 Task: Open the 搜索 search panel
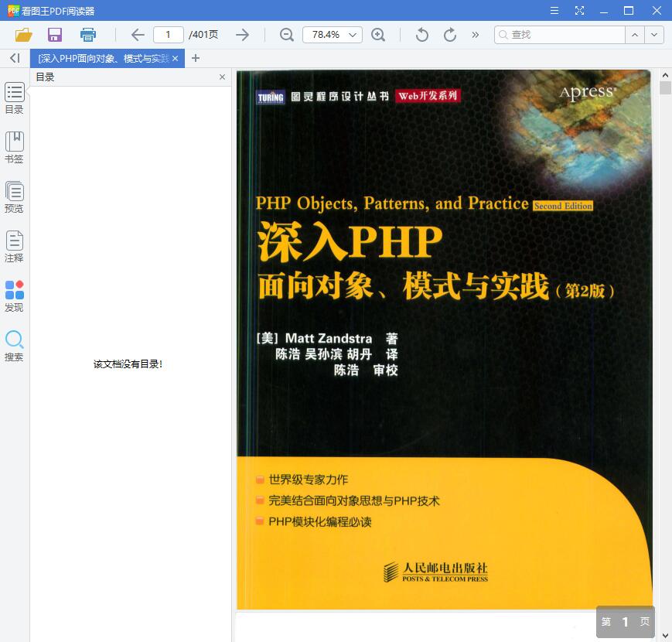(14, 345)
